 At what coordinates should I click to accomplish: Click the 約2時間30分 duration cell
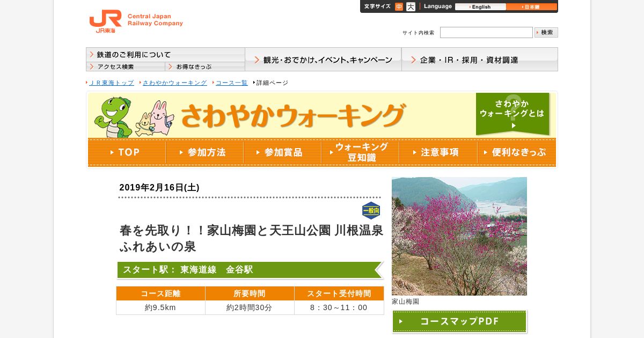(x=250, y=307)
